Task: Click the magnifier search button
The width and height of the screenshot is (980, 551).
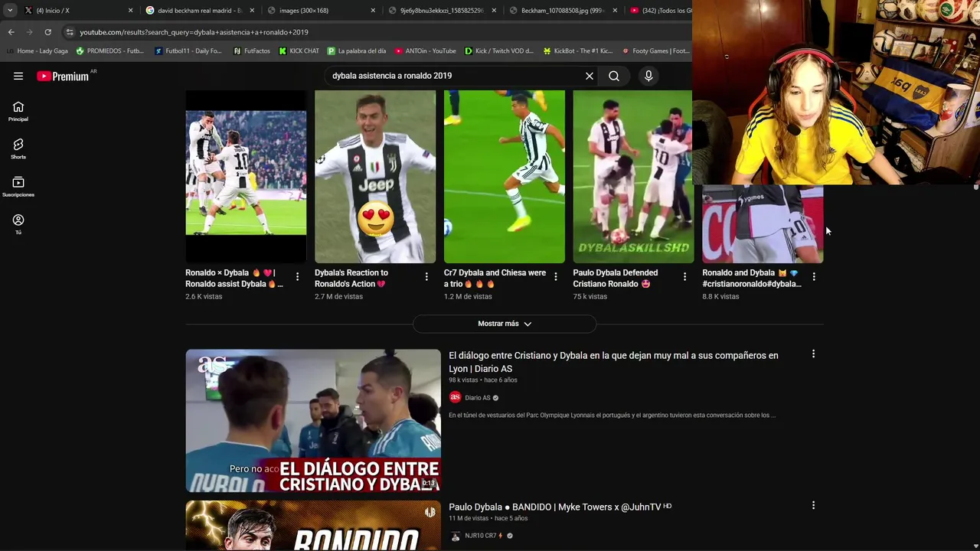Action: pyautogui.click(x=614, y=76)
